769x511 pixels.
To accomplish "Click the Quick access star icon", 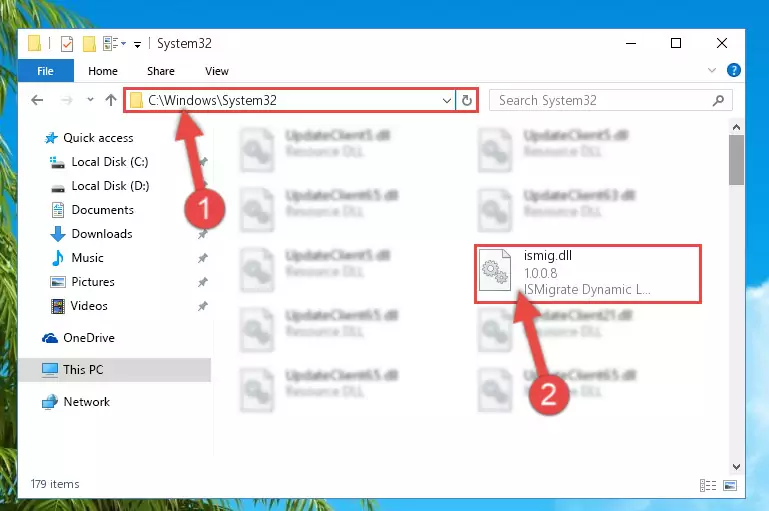I will pos(51,138).
